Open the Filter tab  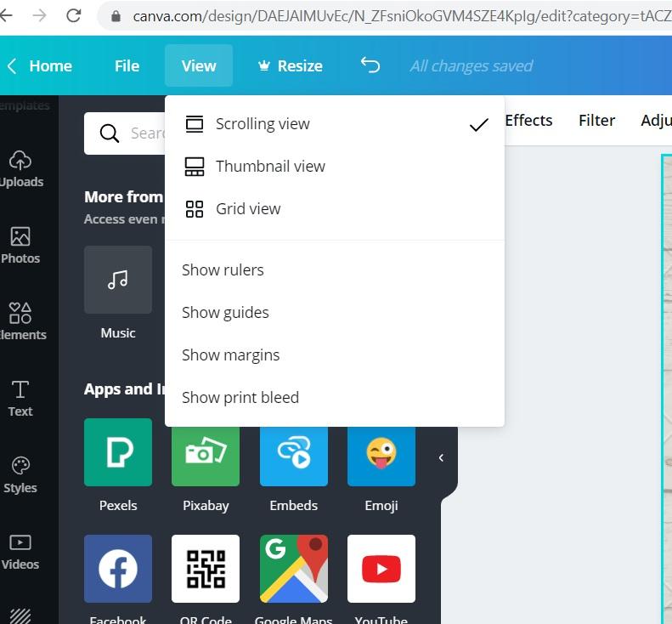596,121
